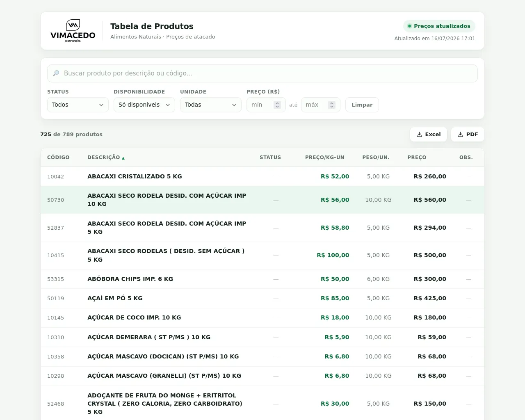Screen dimensions: 525x420
Task: Sort by the Código column header
Action: tap(58, 157)
